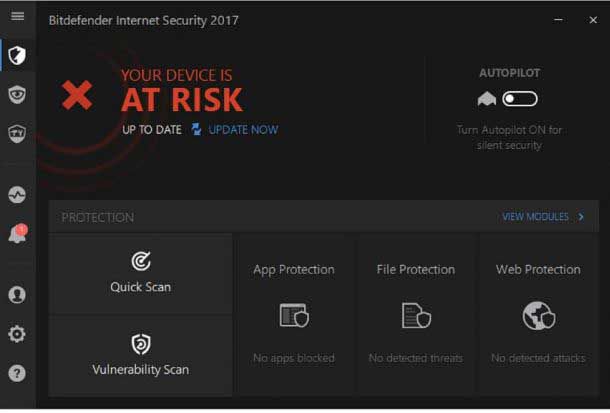Click the red At Risk X icon
The width and height of the screenshot is (610, 413).
77,96
